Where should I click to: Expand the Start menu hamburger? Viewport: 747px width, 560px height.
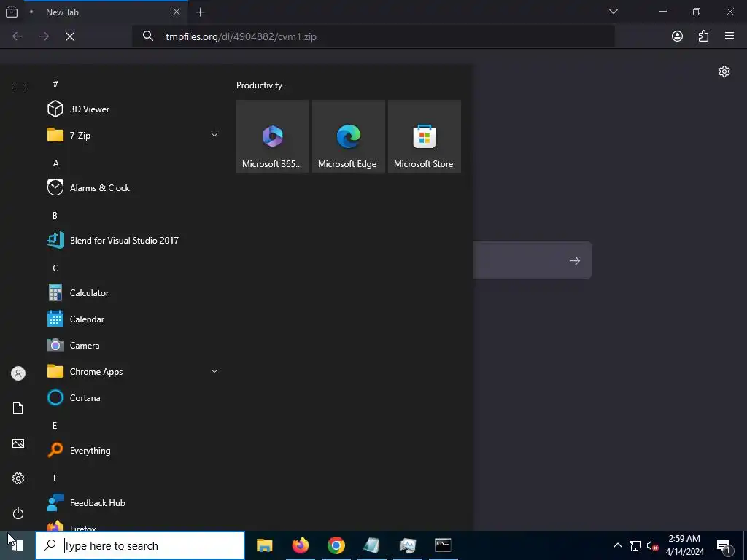pos(18,85)
